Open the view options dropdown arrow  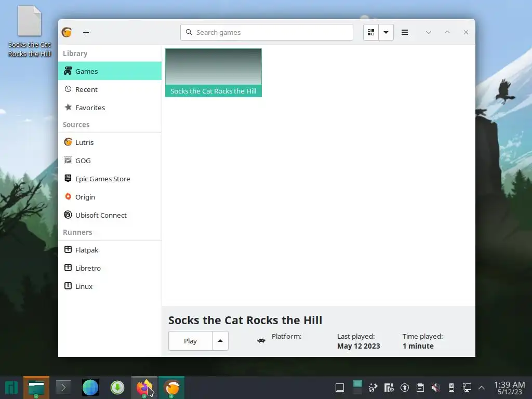386,32
